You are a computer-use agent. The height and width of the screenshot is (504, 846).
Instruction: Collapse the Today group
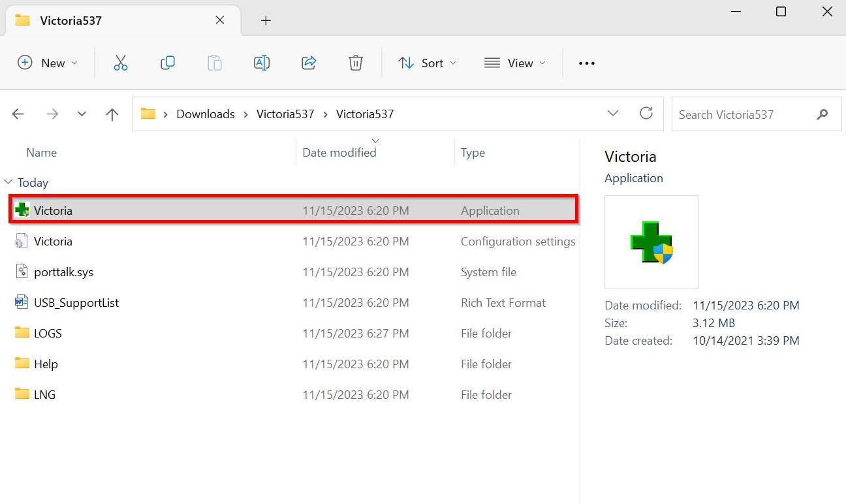tap(8, 183)
